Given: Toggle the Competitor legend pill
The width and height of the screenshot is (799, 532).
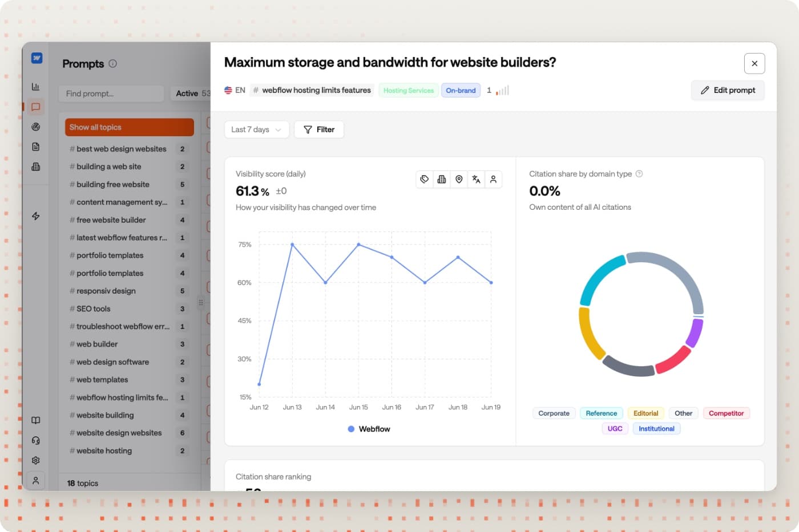Looking at the screenshot, I should point(726,413).
